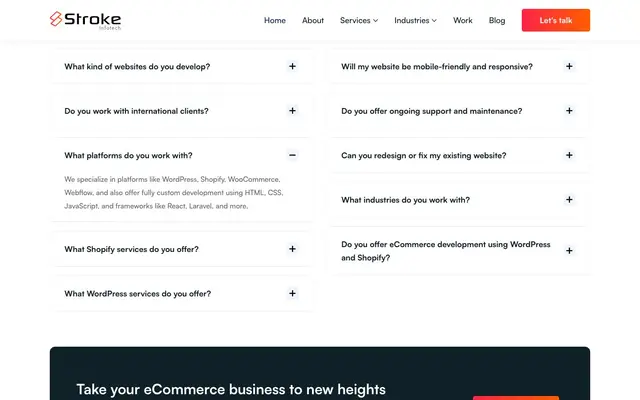
Task: Select question 'Do you work with international clients?'
Action: coord(136,111)
